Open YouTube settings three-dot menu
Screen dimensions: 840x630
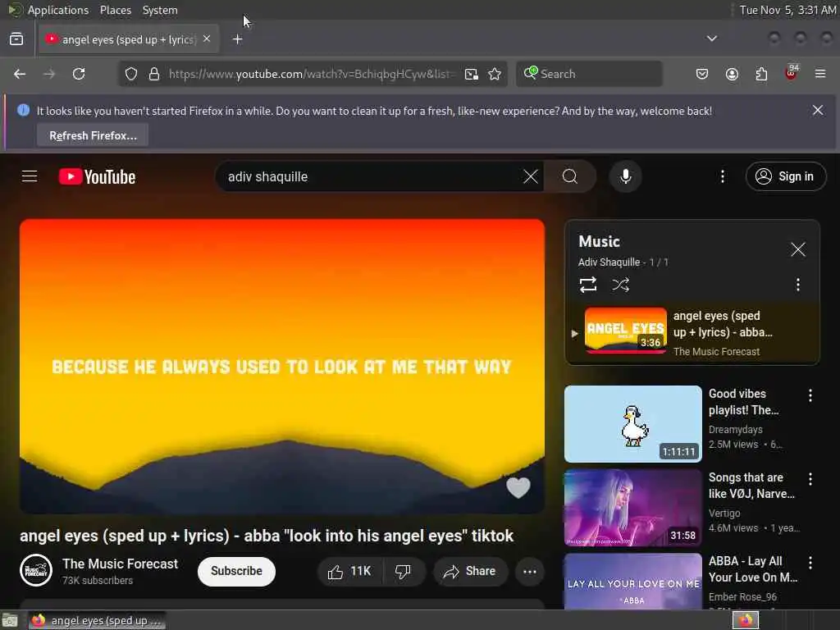pyautogui.click(x=723, y=176)
